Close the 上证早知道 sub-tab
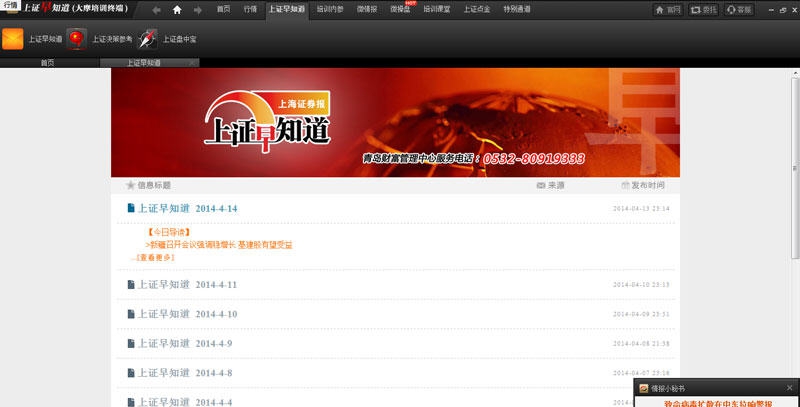800x407 pixels. 192,63
